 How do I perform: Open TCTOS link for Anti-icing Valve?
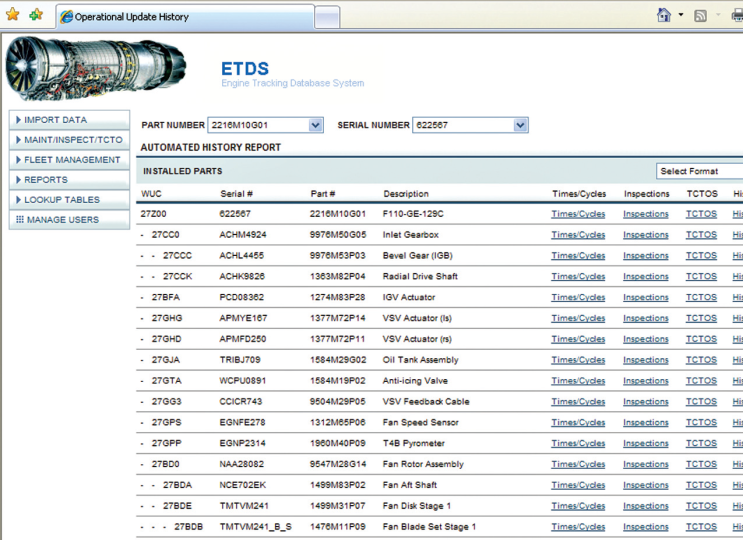click(x=701, y=381)
